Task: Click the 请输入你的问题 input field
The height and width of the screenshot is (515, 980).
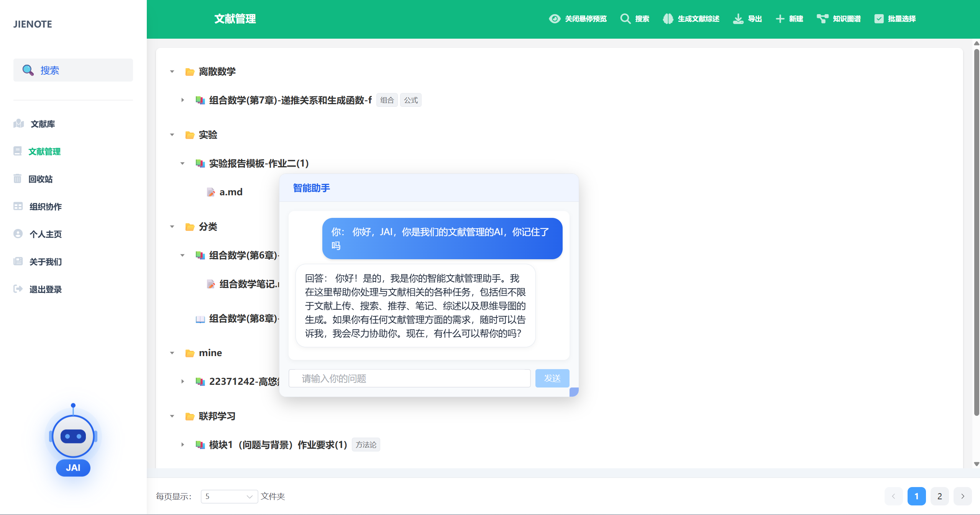Action: pos(409,378)
